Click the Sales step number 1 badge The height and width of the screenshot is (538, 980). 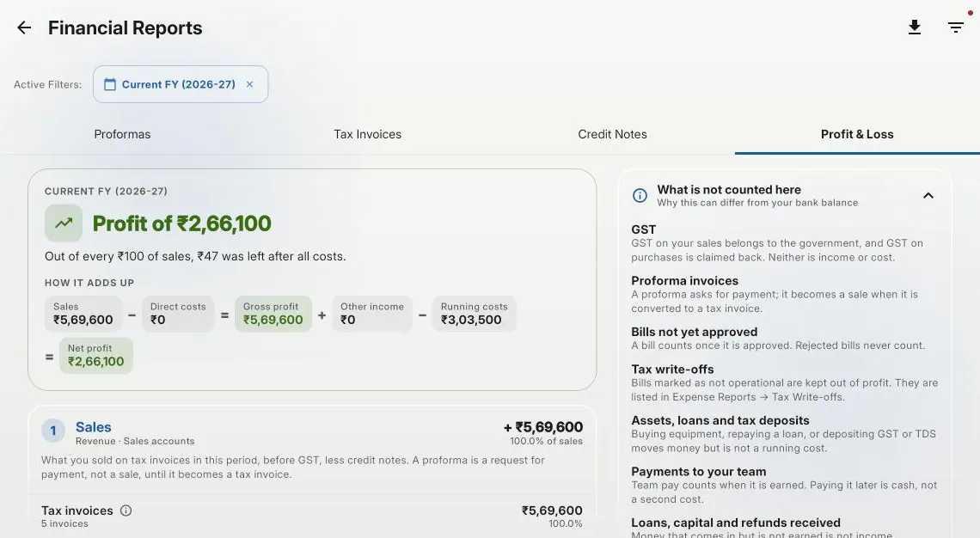tap(53, 431)
